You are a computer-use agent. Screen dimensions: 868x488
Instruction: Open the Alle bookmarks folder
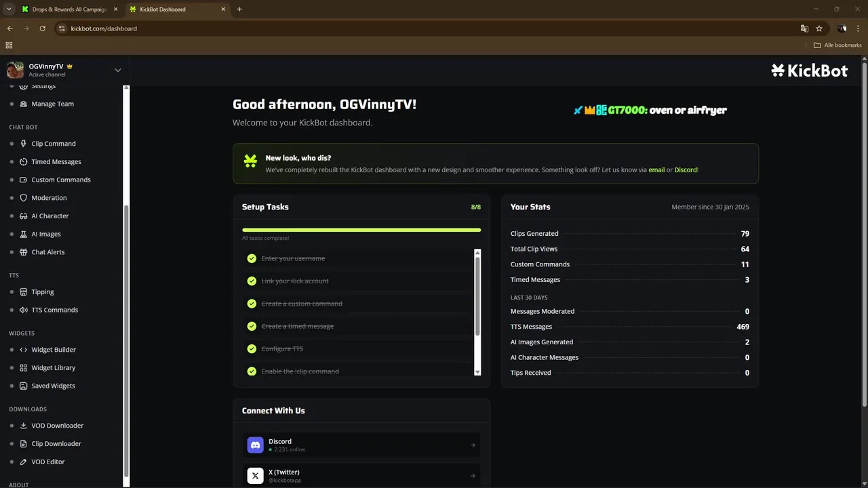tap(837, 45)
